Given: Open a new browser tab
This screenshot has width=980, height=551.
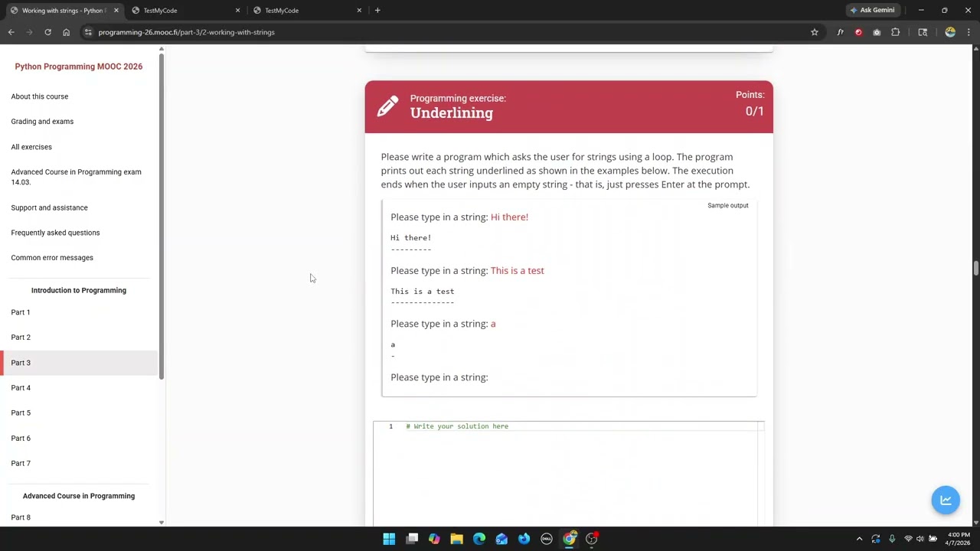Looking at the screenshot, I should pos(377,10).
